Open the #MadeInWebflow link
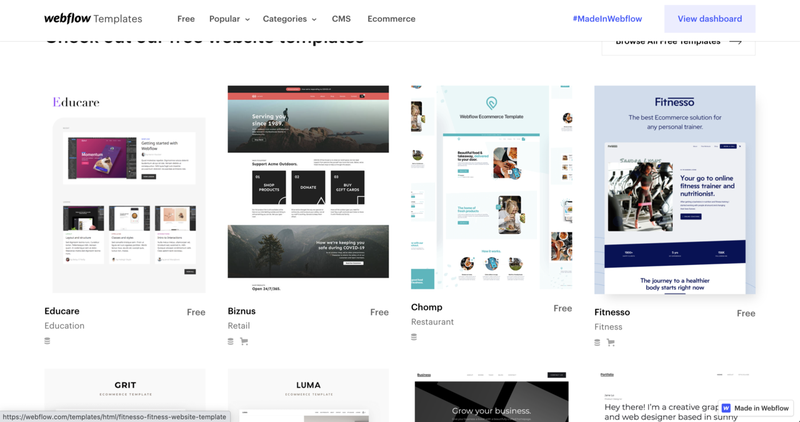 (x=607, y=19)
